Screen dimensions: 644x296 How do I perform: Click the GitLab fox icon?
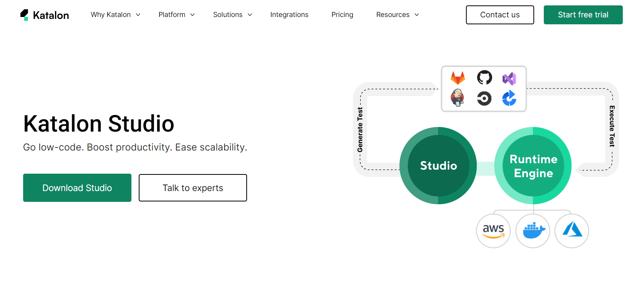[458, 78]
